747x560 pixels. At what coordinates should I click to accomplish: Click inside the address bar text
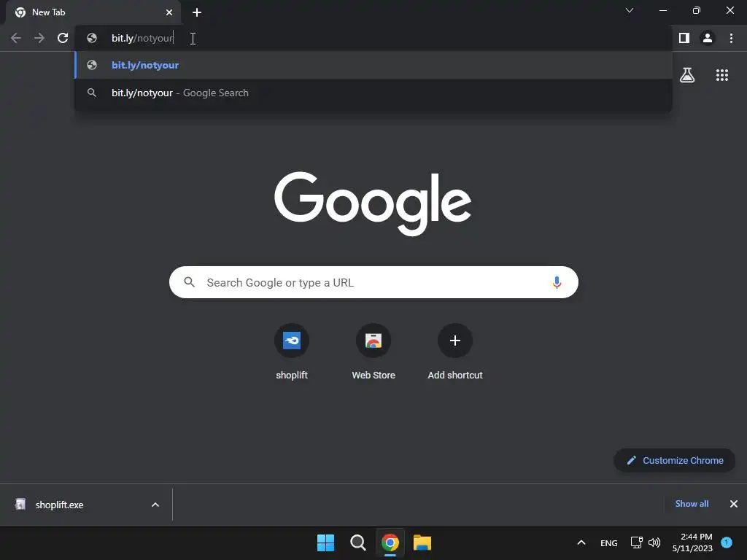tap(142, 38)
